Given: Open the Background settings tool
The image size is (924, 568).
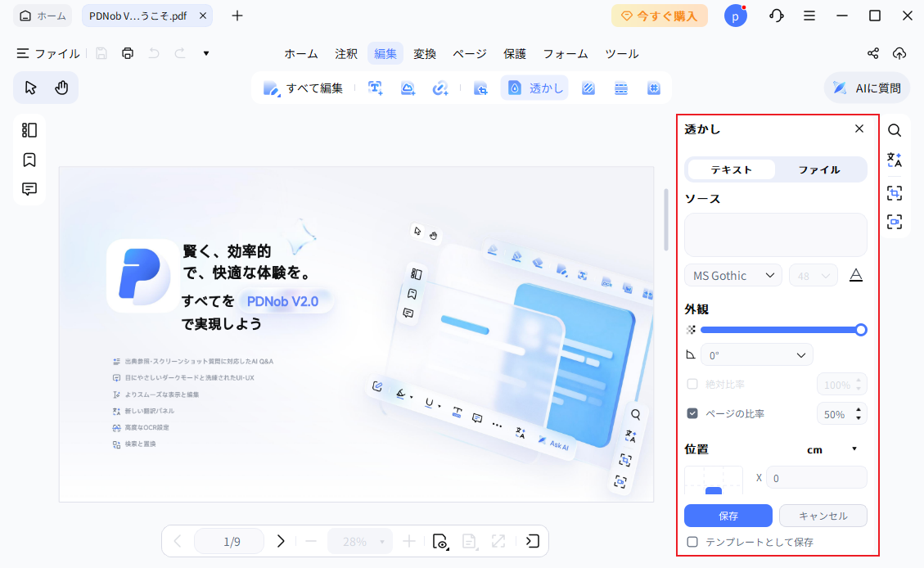Looking at the screenshot, I should tap(588, 88).
